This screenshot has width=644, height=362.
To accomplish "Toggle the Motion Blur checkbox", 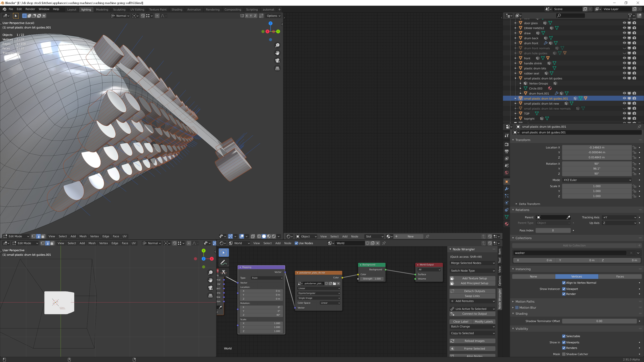I will click(517, 308).
